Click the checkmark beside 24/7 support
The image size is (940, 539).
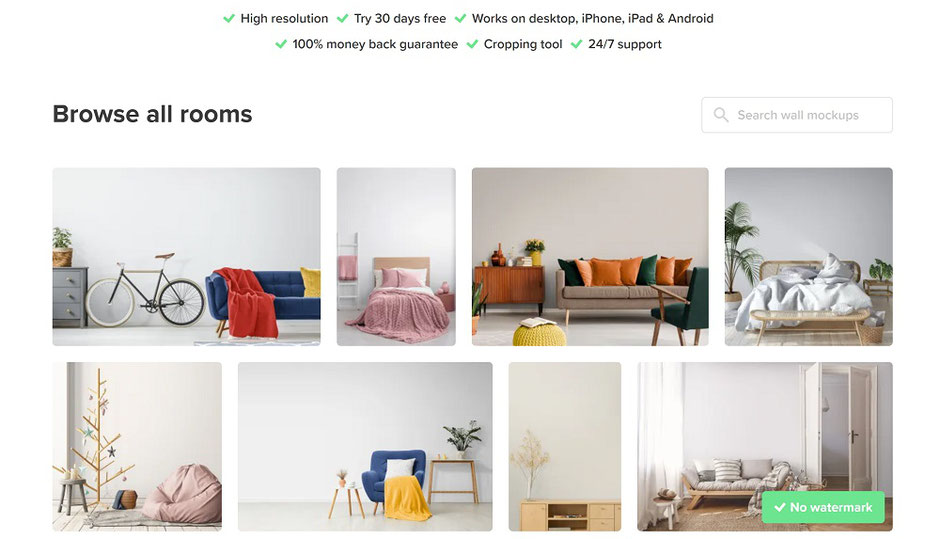pyautogui.click(x=577, y=44)
